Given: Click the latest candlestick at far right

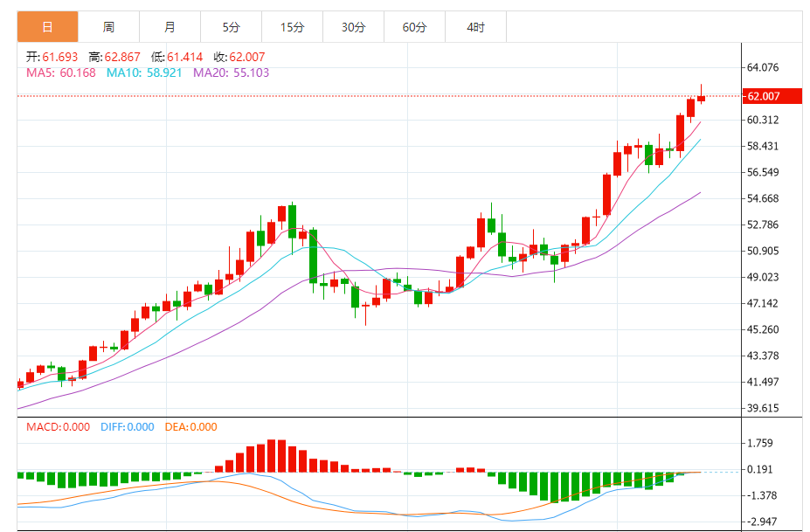Looking at the screenshot, I should tap(701, 99).
